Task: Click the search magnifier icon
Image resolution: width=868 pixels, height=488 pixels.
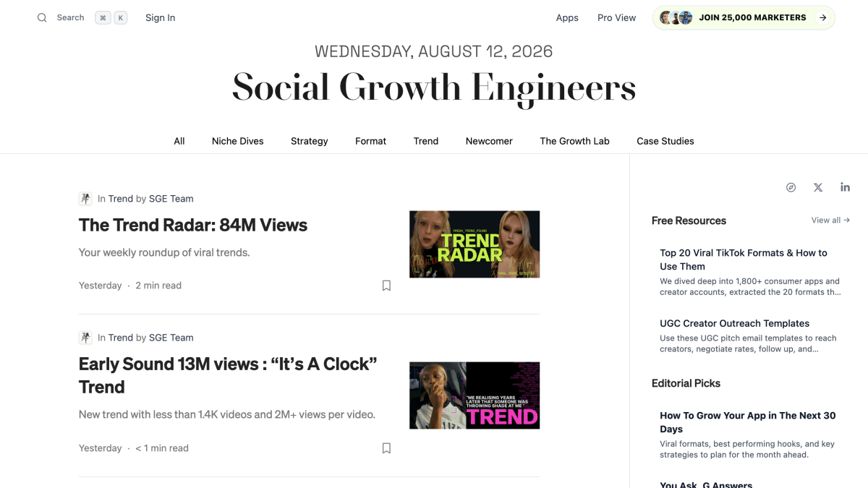Action: [42, 17]
